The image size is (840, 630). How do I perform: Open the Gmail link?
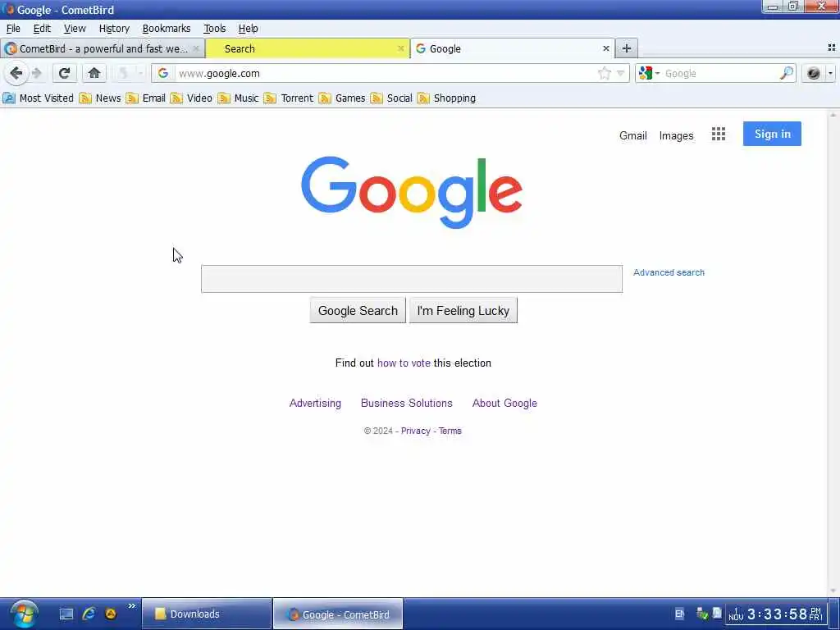[632, 135]
